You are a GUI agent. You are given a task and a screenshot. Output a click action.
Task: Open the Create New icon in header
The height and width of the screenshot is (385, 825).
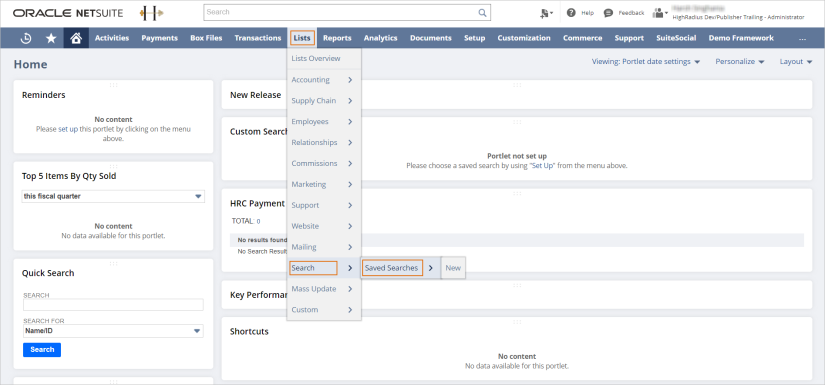point(546,13)
